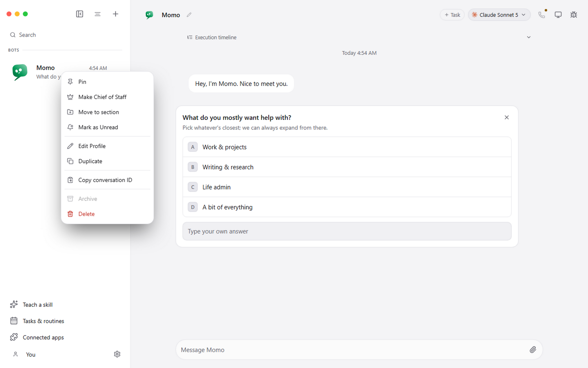Click the Today 4:54 AM date label
Screen dimensions: 588x368
pyautogui.click(x=359, y=53)
